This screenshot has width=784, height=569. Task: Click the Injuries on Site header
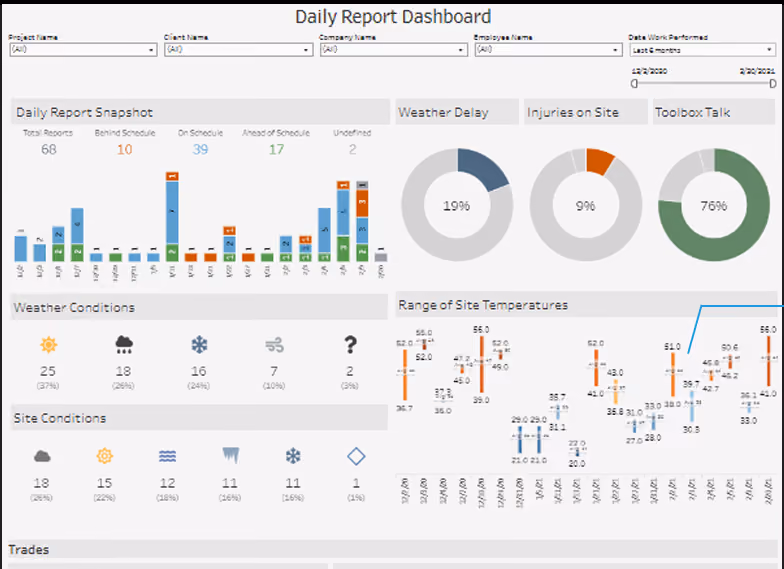586,112
